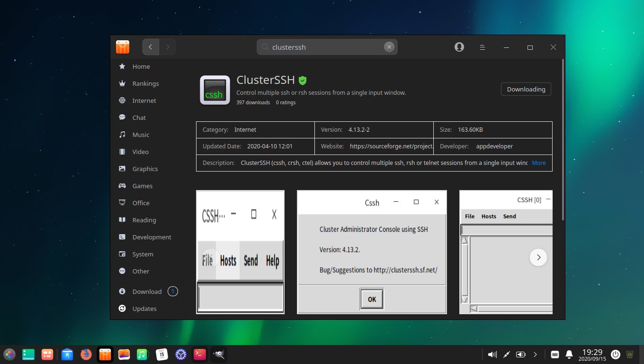Screen dimensions: 644x364
Task: Open the Download queue page
Action: pyautogui.click(x=148, y=291)
